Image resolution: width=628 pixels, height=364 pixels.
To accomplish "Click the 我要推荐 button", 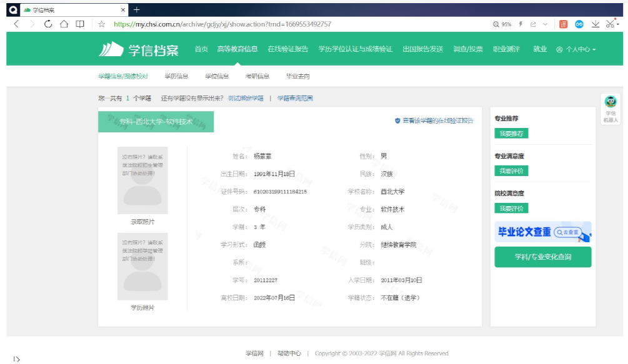I will (511, 134).
